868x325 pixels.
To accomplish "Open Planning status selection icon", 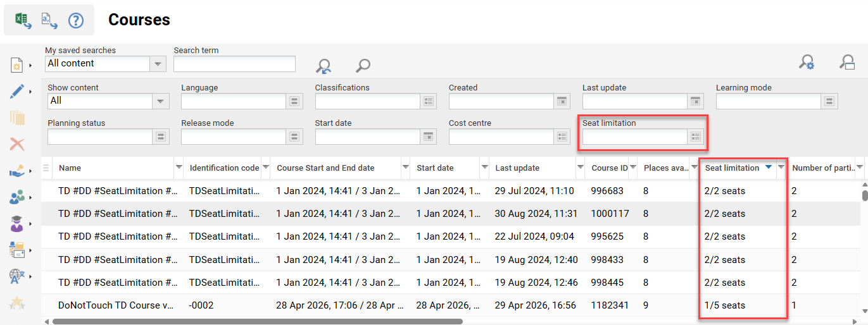I will tap(161, 137).
